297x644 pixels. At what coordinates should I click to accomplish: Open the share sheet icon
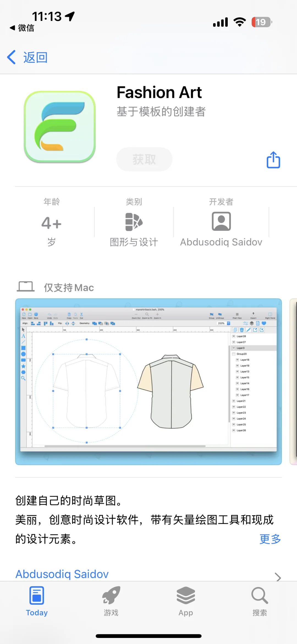pyautogui.click(x=273, y=160)
